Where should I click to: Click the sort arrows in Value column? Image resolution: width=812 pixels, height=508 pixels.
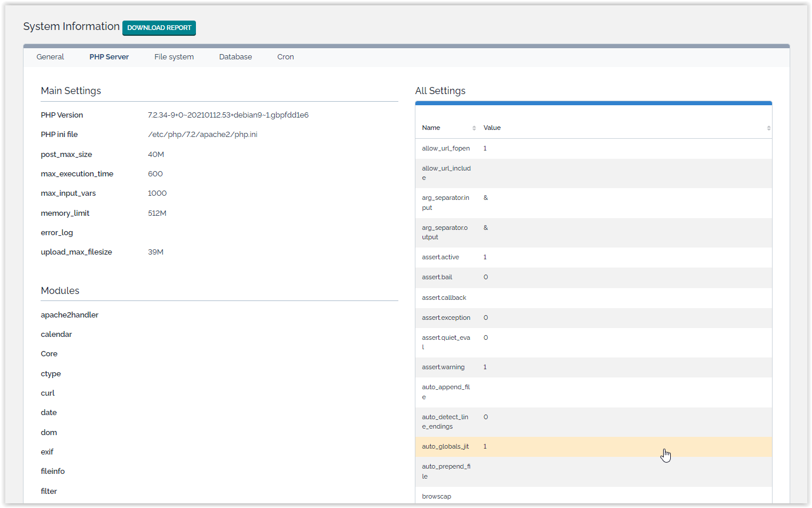tap(768, 128)
